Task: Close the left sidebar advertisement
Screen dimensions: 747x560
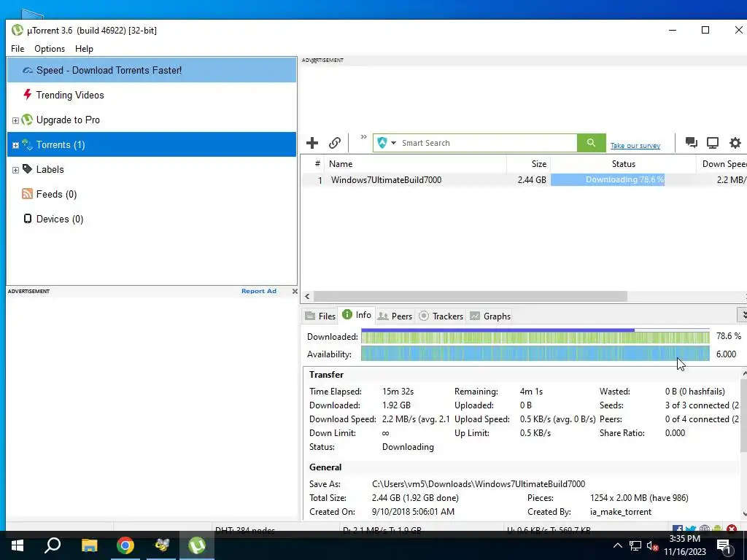Action: 295,291
